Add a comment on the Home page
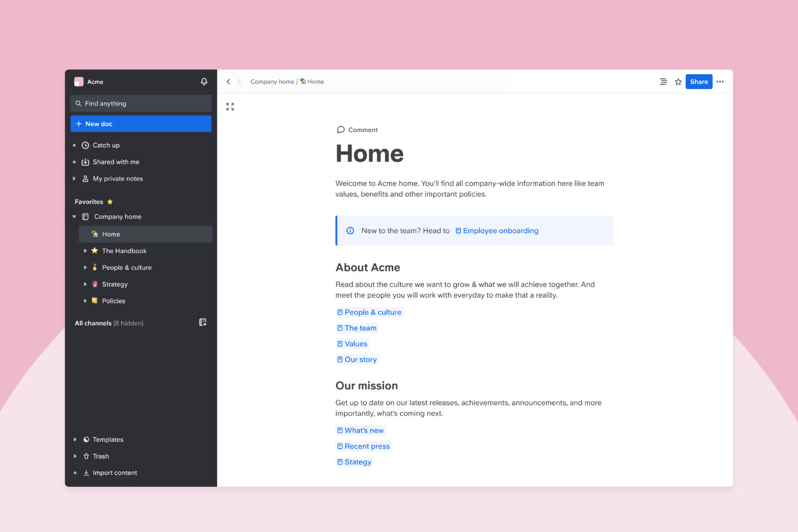The height and width of the screenshot is (532, 798). 357,129
